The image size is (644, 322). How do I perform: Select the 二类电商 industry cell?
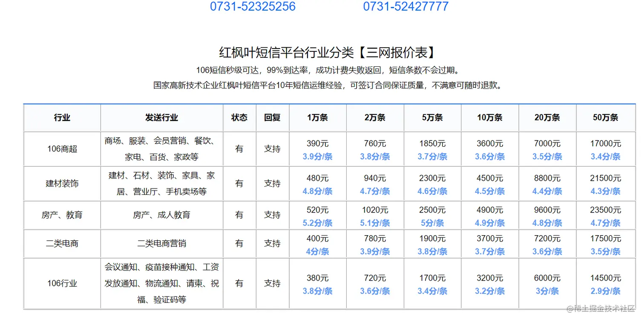(x=62, y=244)
